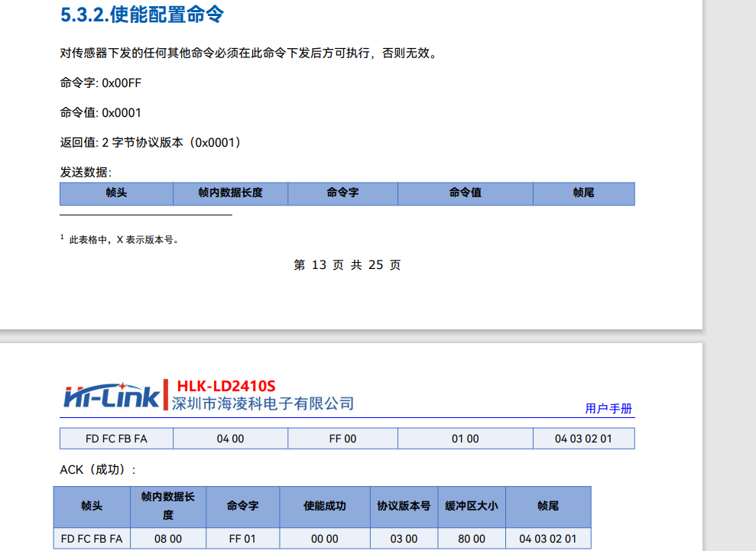756x551 pixels.
Task: Click the 使能成功 ACK table header
Action: point(325,506)
